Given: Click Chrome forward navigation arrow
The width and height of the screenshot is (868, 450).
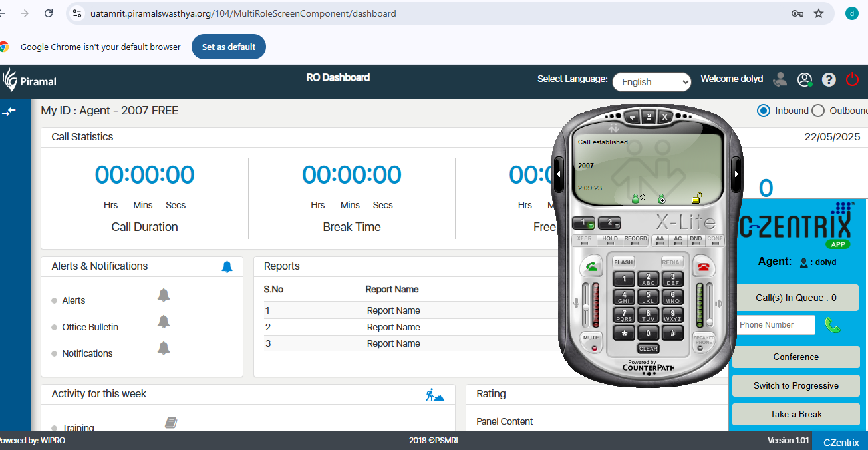Looking at the screenshot, I should coord(25,13).
